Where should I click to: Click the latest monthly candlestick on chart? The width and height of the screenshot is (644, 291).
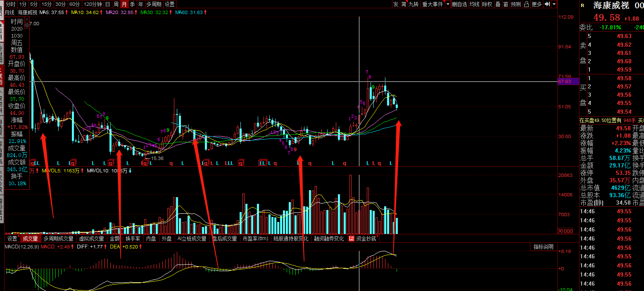[397, 106]
